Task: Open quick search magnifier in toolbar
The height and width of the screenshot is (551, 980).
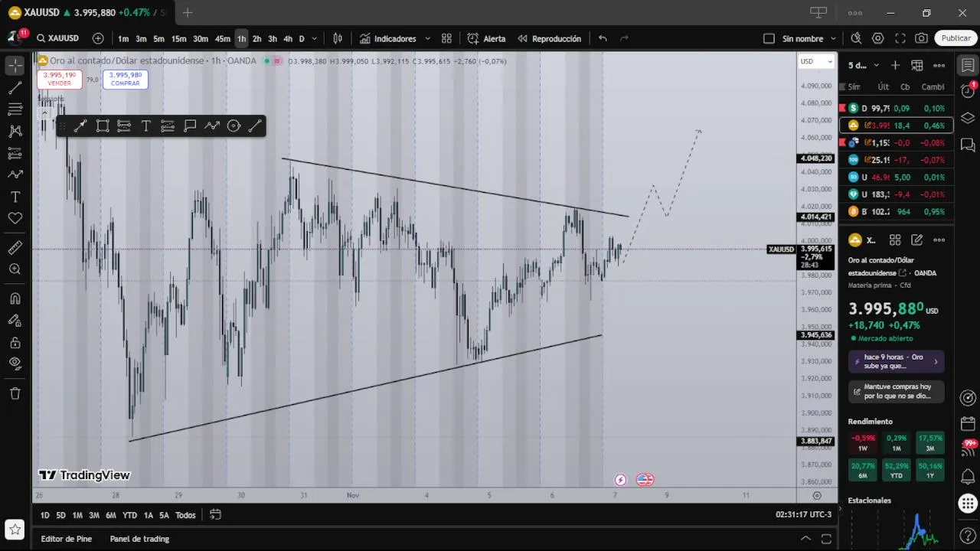Action: pyautogui.click(x=856, y=38)
